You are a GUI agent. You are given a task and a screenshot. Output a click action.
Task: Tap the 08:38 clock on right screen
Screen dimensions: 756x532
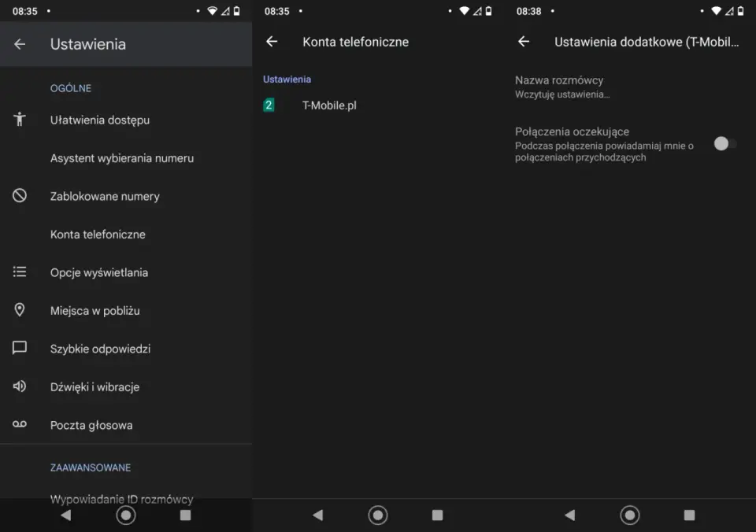point(529,11)
